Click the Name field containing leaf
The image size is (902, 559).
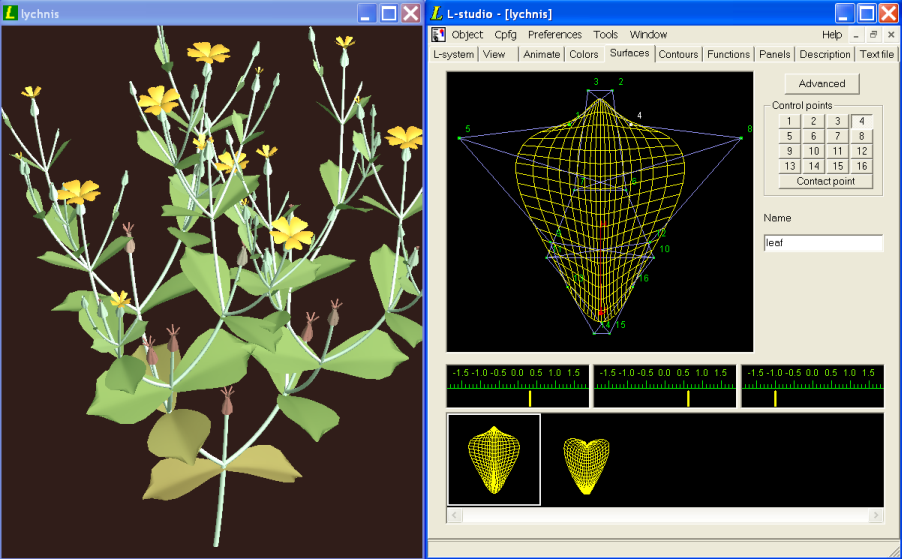click(x=823, y=243)
